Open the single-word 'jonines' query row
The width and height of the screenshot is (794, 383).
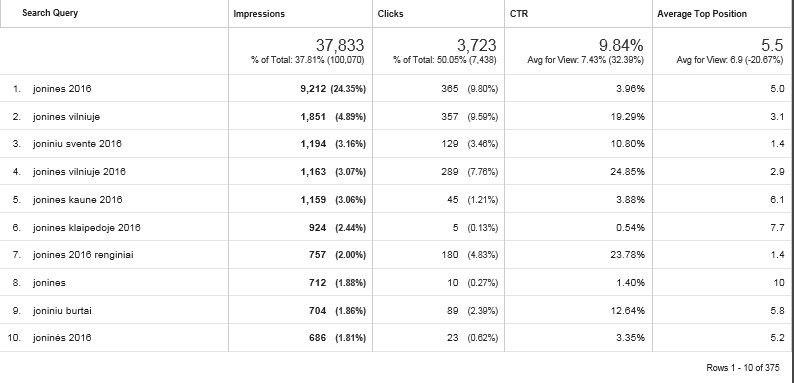[49, 283]
